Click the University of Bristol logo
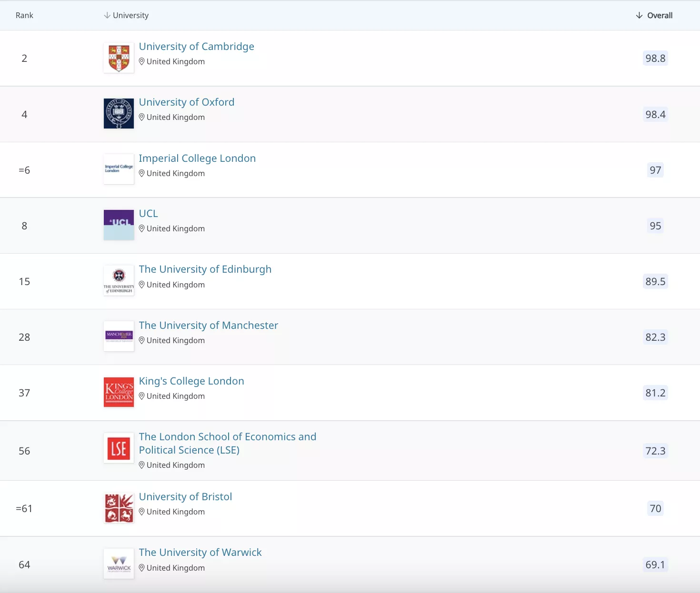 [119, 508]
